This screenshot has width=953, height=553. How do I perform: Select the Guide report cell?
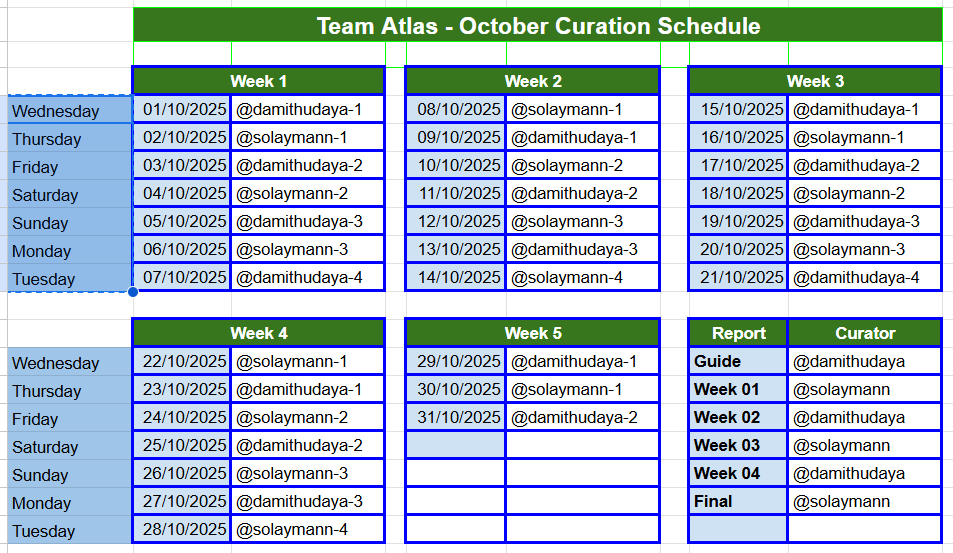tap(738, 361)
